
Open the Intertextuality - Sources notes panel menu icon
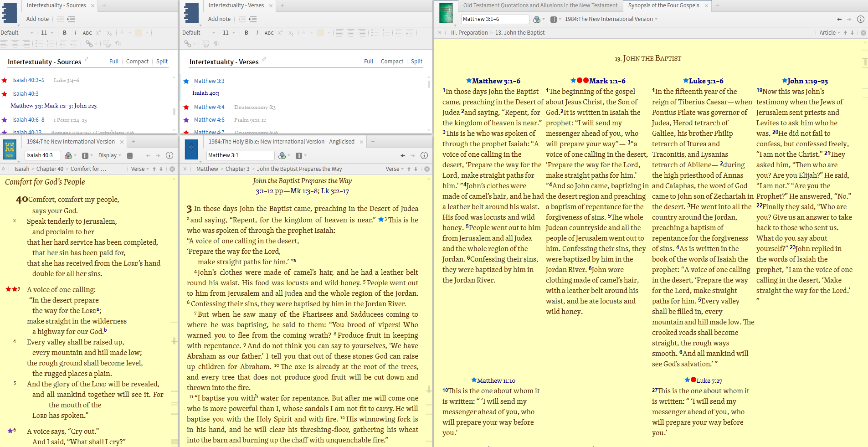pyautogui.click(x=10, y=13)
